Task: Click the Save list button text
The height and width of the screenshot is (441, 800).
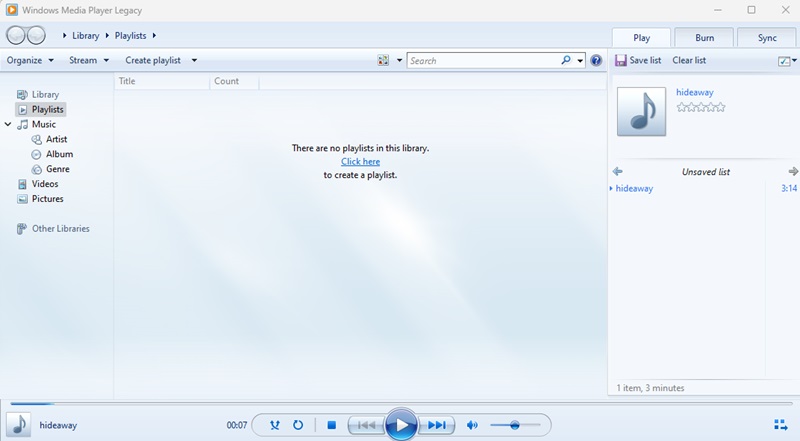Action: point(645,60)
